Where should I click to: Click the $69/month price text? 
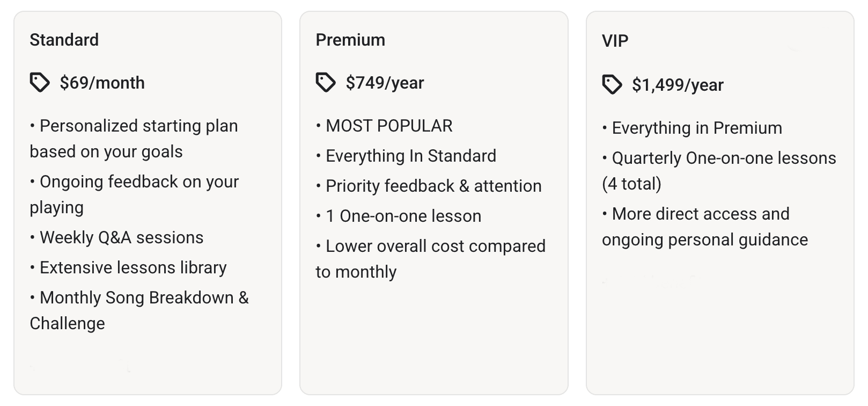tap(102, 83)
